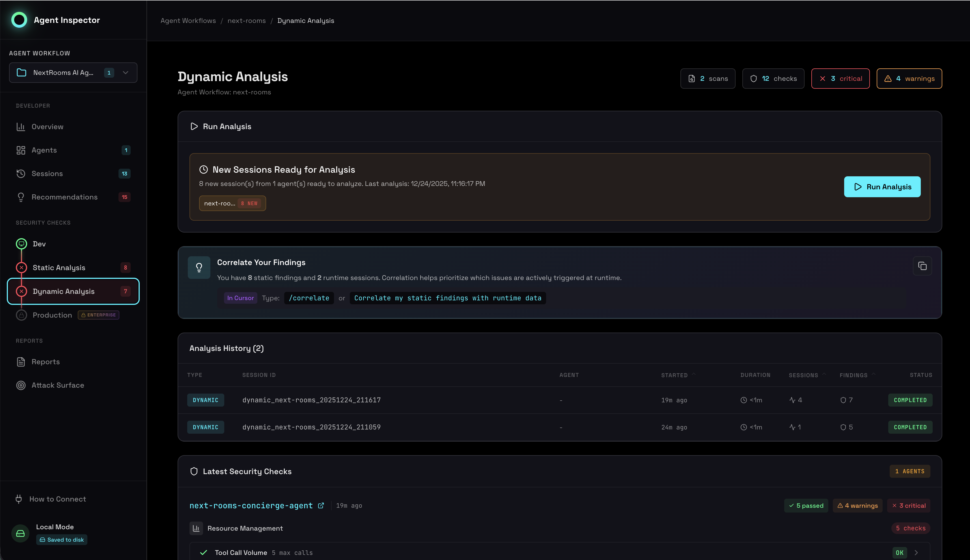The width and height of the screenshot is (970, 560).
Task: Open the NextRooms AI agent workflow dropdown
Action: pyautogui.click(x=73, y=73)
